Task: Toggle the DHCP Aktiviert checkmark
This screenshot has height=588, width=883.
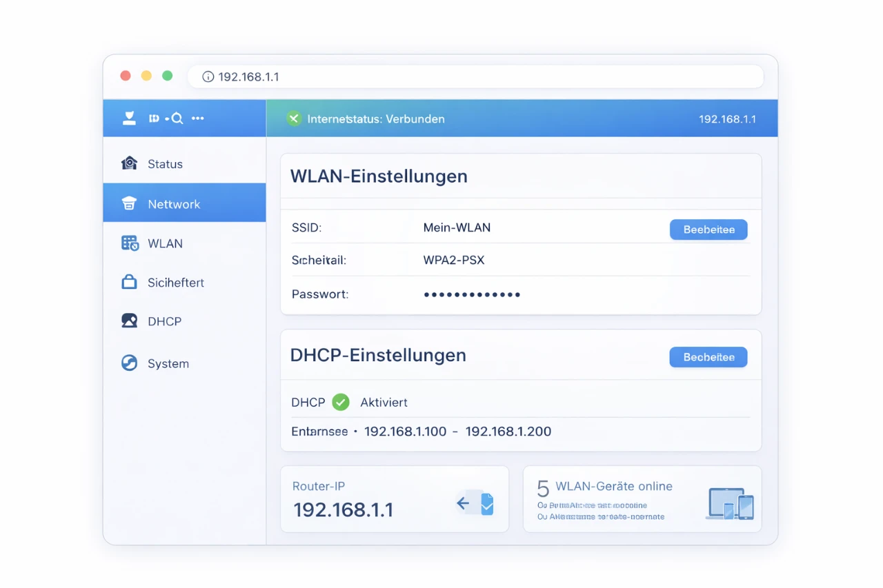Action: 340,402
